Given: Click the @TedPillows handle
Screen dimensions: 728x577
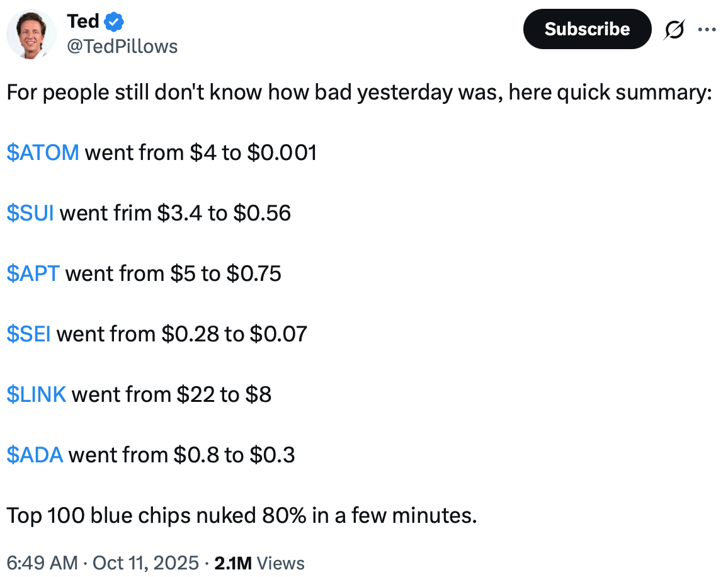Looking at the screenshot, I should click(x=122, y=46).
